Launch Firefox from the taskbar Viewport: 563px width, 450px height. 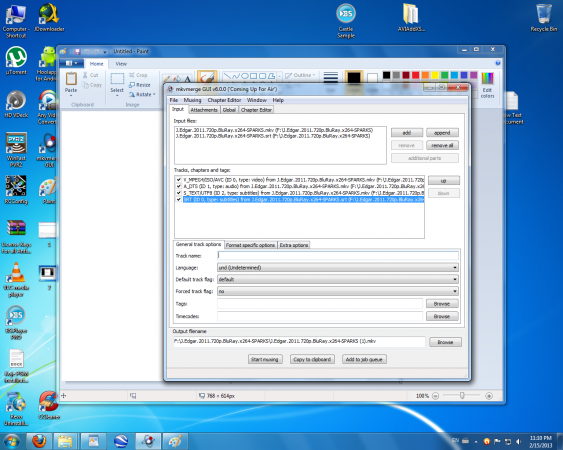[x=39, y=441]
